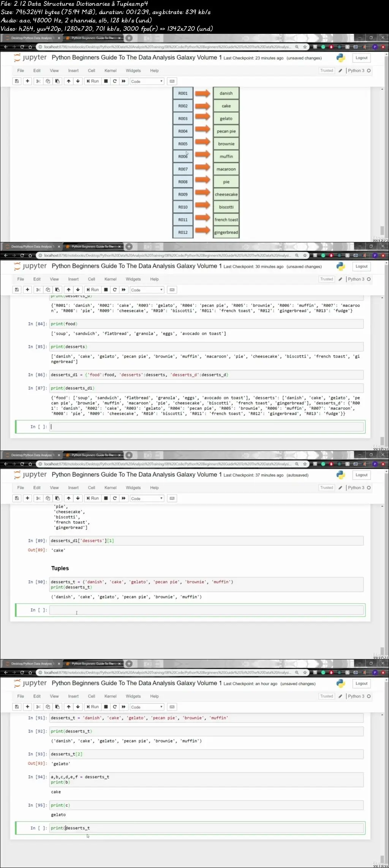Move cell up in '23 minutes ago' notebook
This screenshot has width=389, height=868.
(x=68, y=81)
